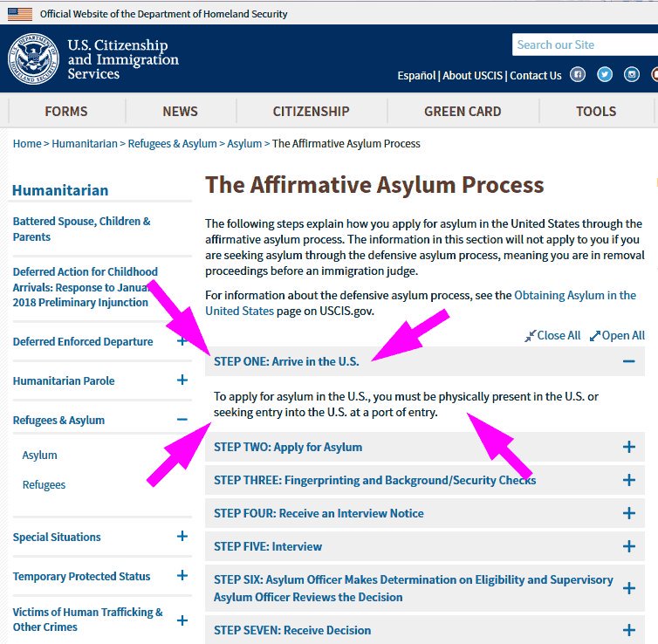The width and height of the screenshot is (658, 644).
Task: Click the Humanitarian sidebar heading
Action: (x=60, y=190)
